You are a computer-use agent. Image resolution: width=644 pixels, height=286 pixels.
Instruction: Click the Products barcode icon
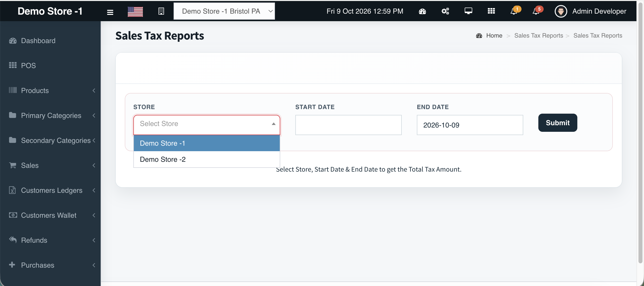pos(13,90)
